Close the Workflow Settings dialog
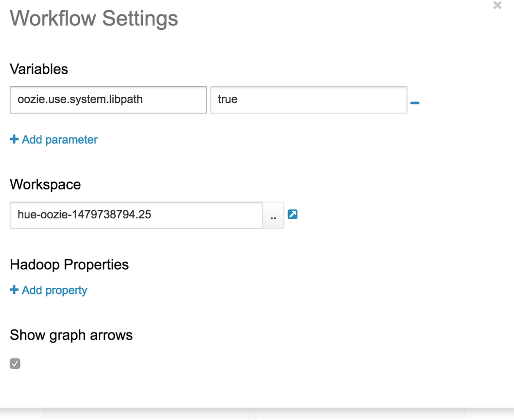This screenshot has width=514, height=420. [x=497, y=6]
